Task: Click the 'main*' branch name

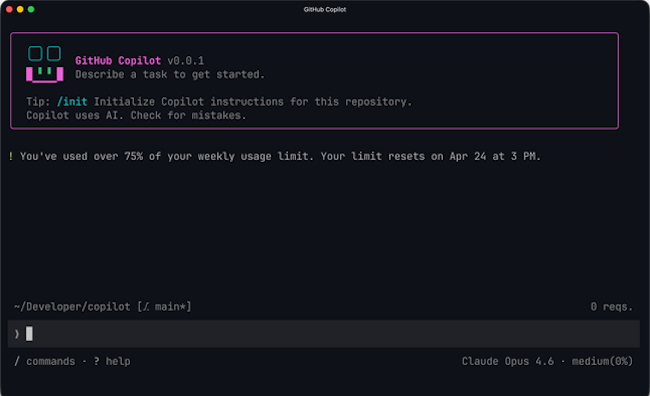Action: [170, 307]
